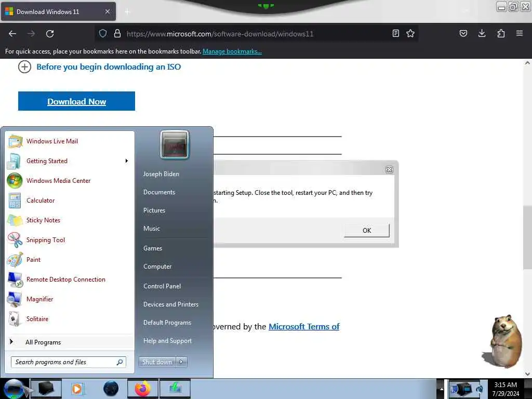Viewport: 532px width, 399px height.
Task: Click the padlock site info icon
Action: click(117, 34)
